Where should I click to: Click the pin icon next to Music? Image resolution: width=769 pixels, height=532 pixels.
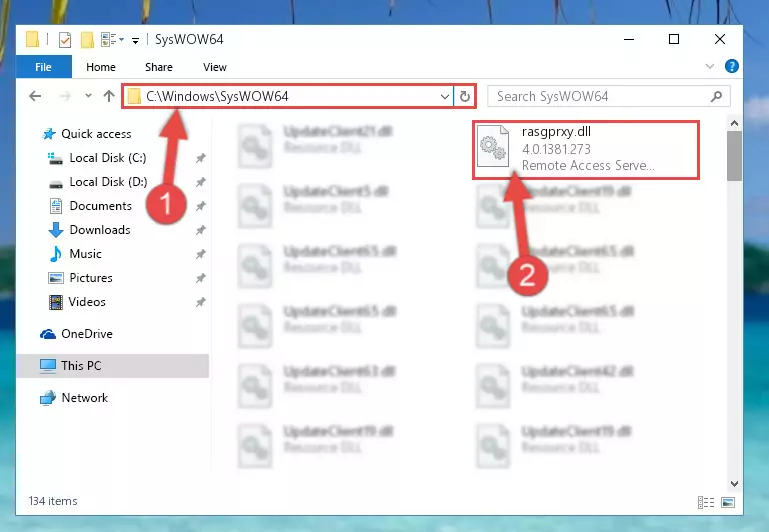(x=201, y=254)
